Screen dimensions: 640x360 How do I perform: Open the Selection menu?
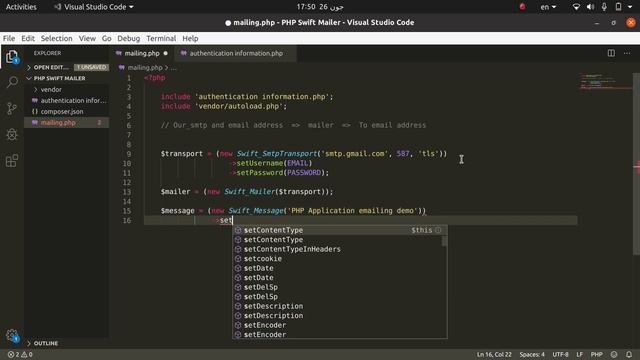click(56, 38)
